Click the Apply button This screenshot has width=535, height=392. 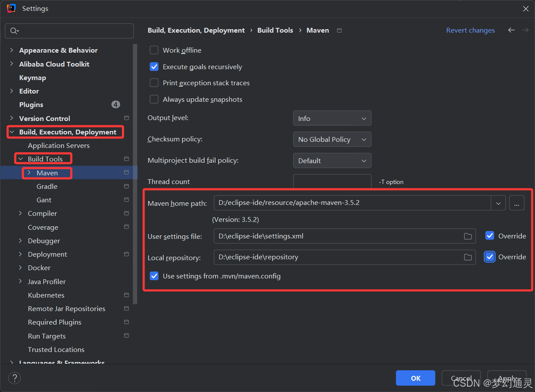[x=507, y=378]
